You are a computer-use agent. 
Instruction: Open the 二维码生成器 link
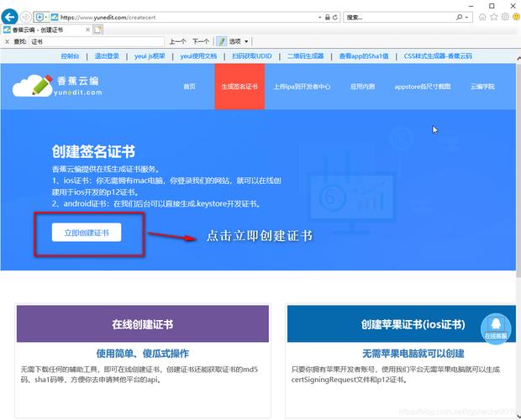(x=305, y=56)
